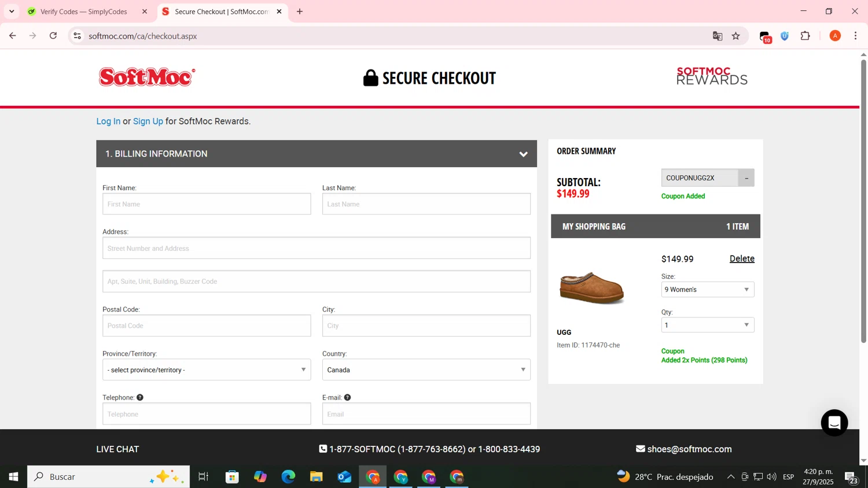Open the Size dropdown showing 9 Women's
This screenshot has height=488, width=868.
[x=708, y=289]
